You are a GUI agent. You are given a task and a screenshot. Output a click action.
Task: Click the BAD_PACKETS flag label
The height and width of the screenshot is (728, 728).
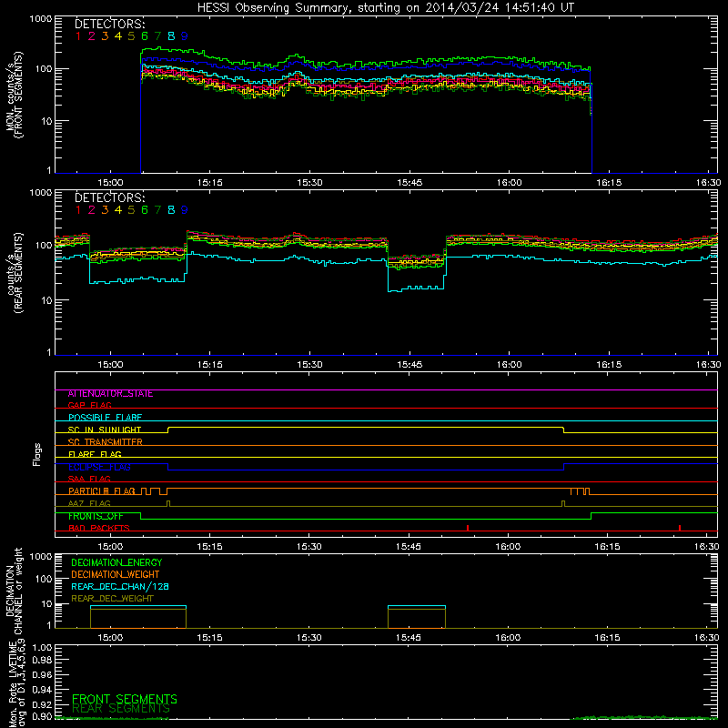click(x=99, y=528)
